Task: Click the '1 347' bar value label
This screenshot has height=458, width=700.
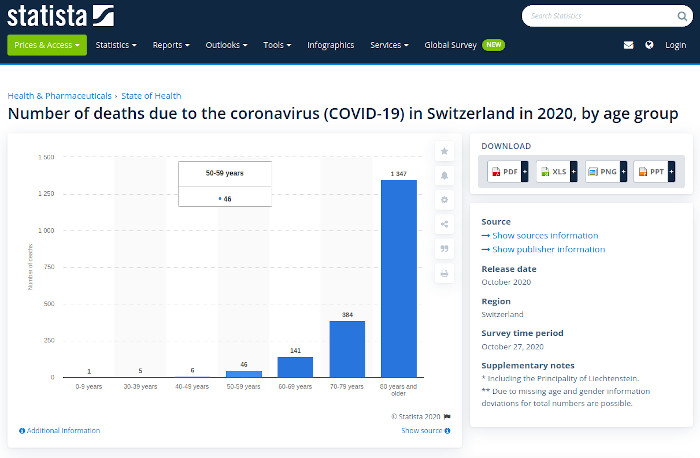Action: (399, 174)
